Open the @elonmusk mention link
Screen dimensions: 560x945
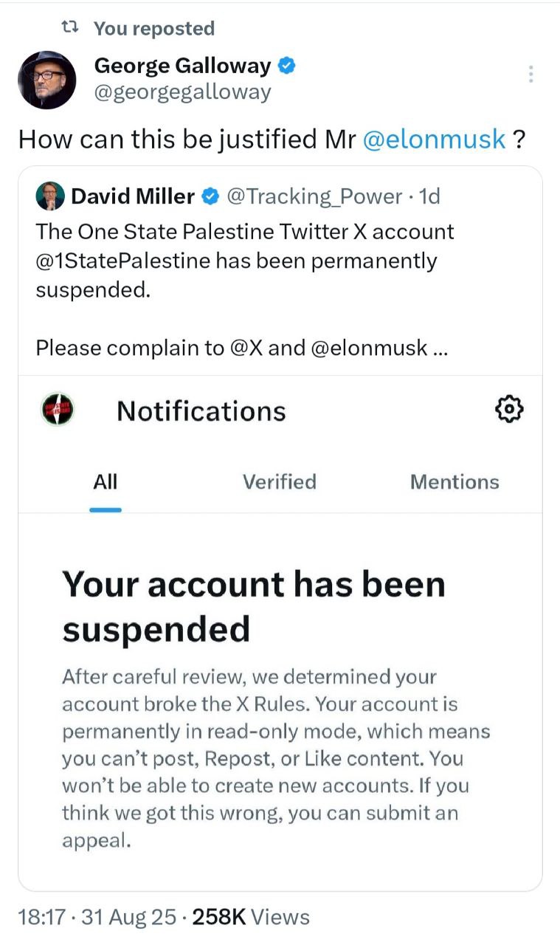click(x=435, y=139)
